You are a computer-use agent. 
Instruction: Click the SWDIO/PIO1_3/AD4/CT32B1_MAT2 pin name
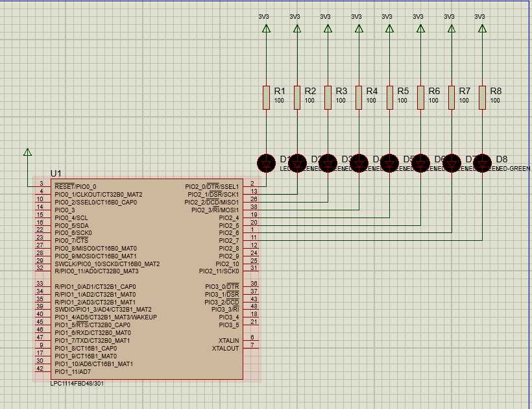click(x=103, y=310)
